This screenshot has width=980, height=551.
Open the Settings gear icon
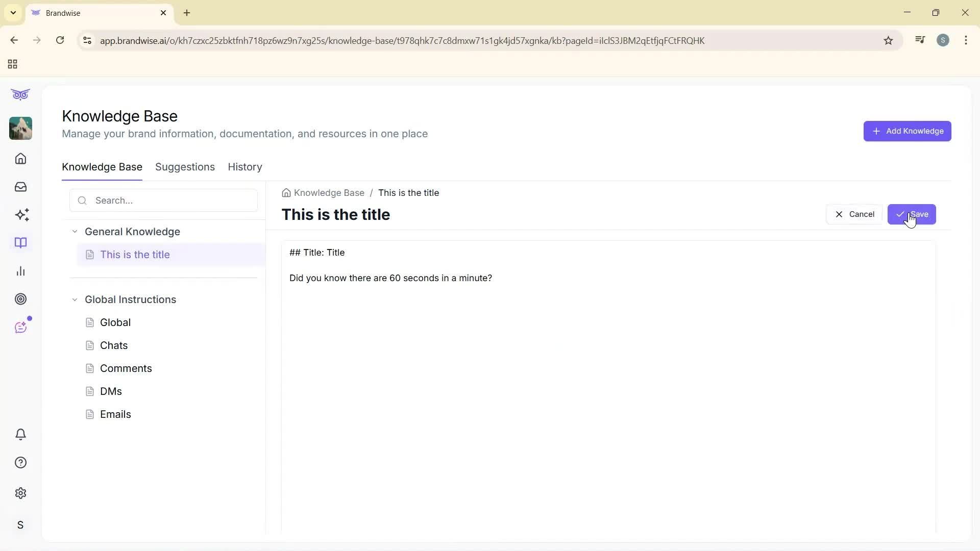pyautogui.click(x=20, y=493)
